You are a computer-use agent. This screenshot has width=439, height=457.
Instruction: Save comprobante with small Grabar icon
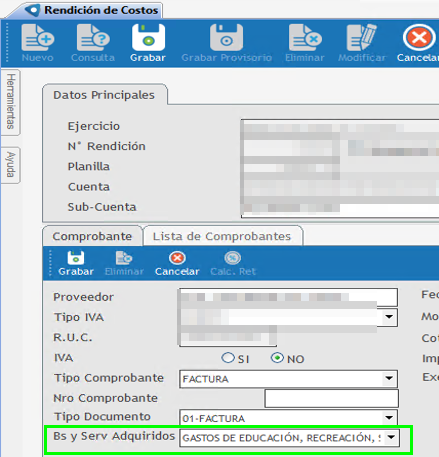76,258
